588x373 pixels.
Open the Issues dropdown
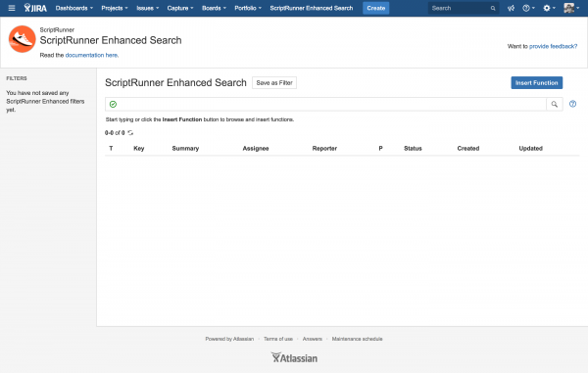pyautogui.click(x=147, y=8)
